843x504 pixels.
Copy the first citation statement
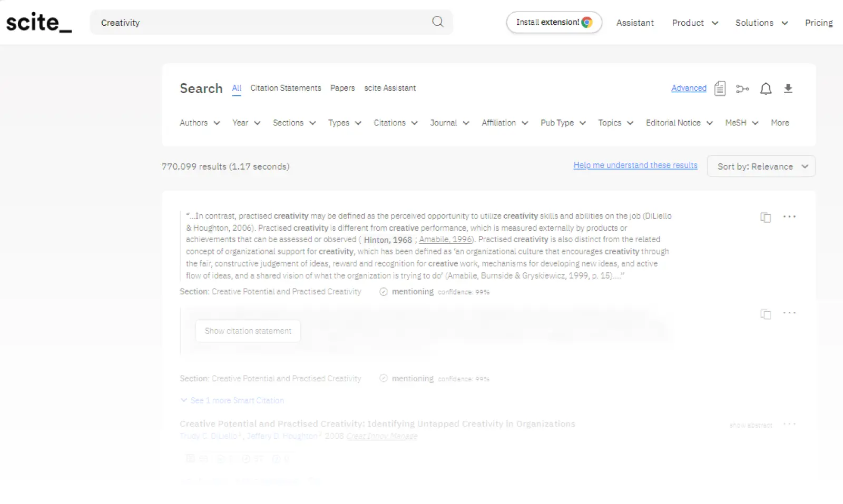coord(766,217)
